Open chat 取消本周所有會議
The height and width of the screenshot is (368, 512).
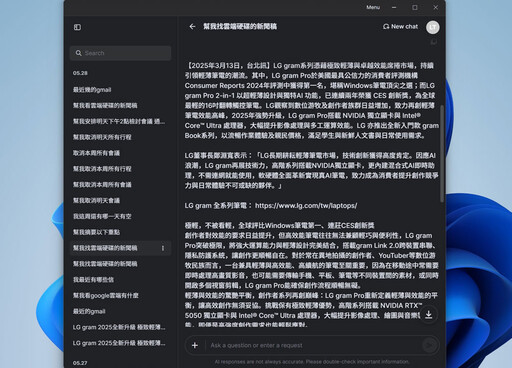(96, 153)
